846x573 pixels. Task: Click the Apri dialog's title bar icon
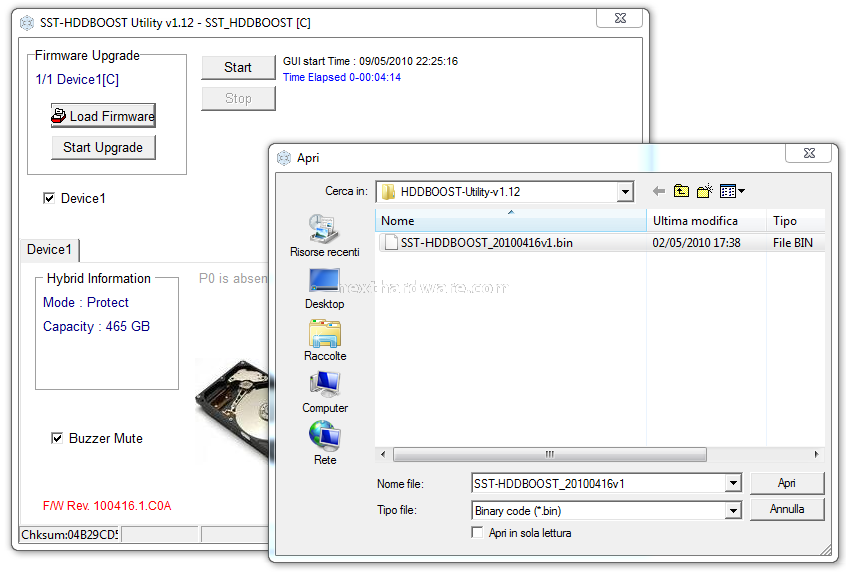(284, 158)
